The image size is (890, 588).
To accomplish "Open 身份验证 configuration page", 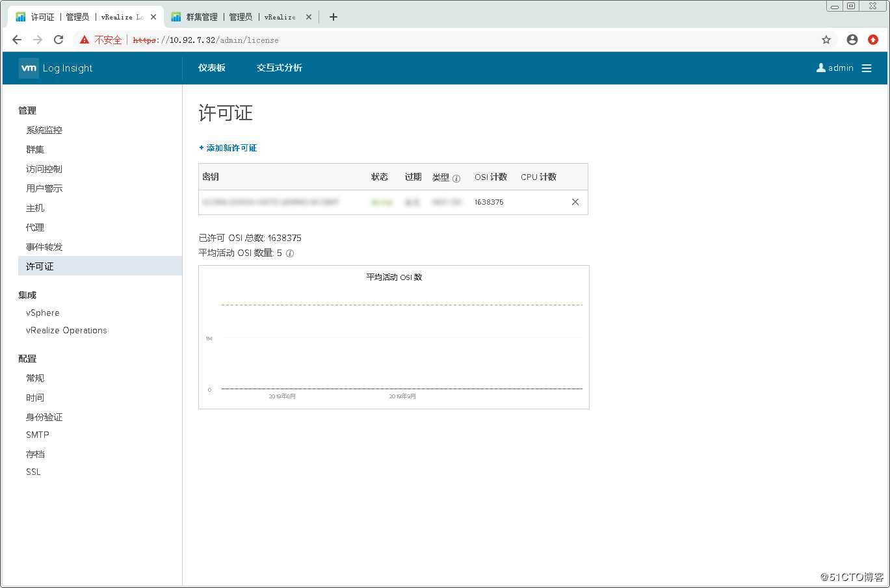I will (44, 417).
